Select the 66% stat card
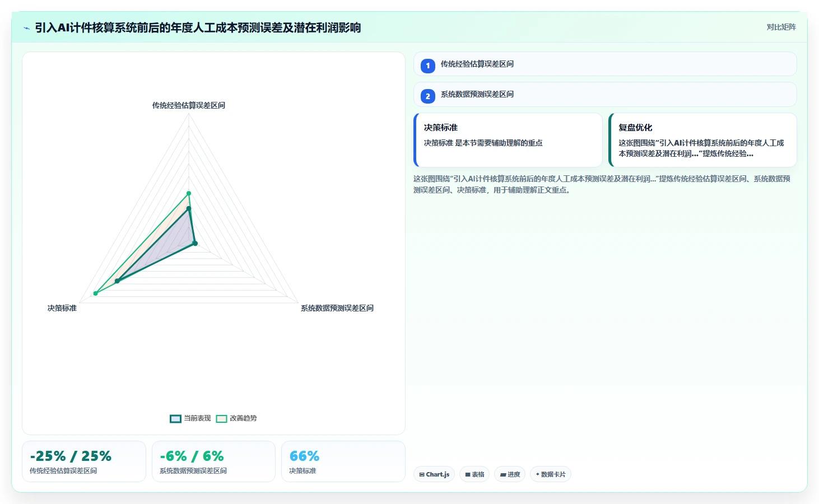This screenshot has width=819, height=504. tap(343, 461)
